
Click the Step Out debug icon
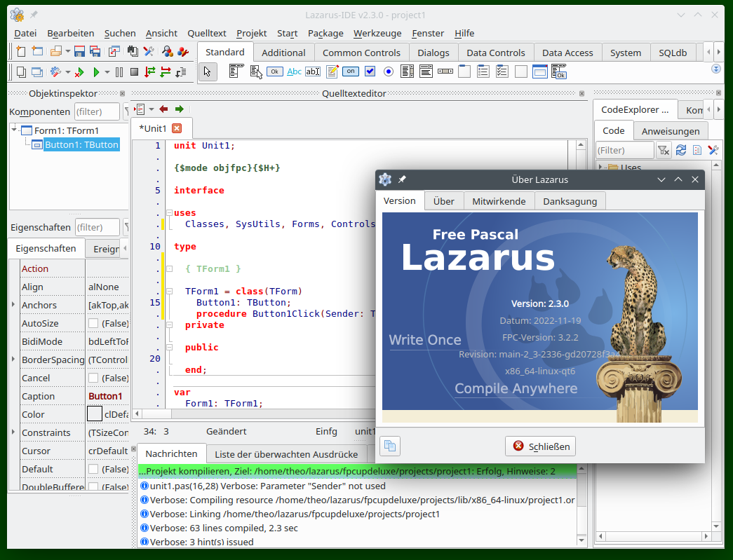coord(181,72)
